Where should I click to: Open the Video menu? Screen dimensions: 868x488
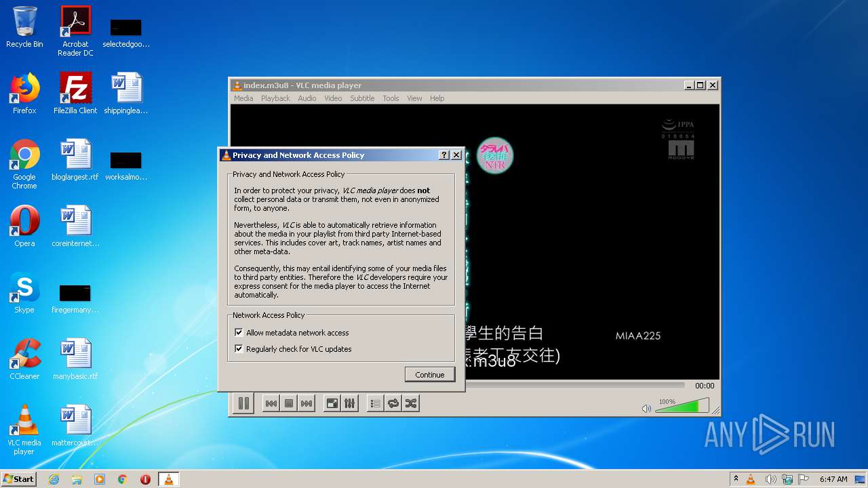(333, 98)
